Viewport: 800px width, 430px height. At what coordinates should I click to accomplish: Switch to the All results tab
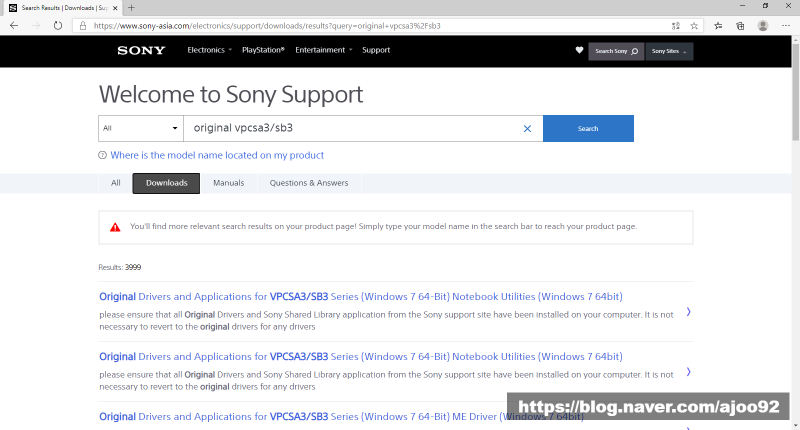(x=116, y=183)
